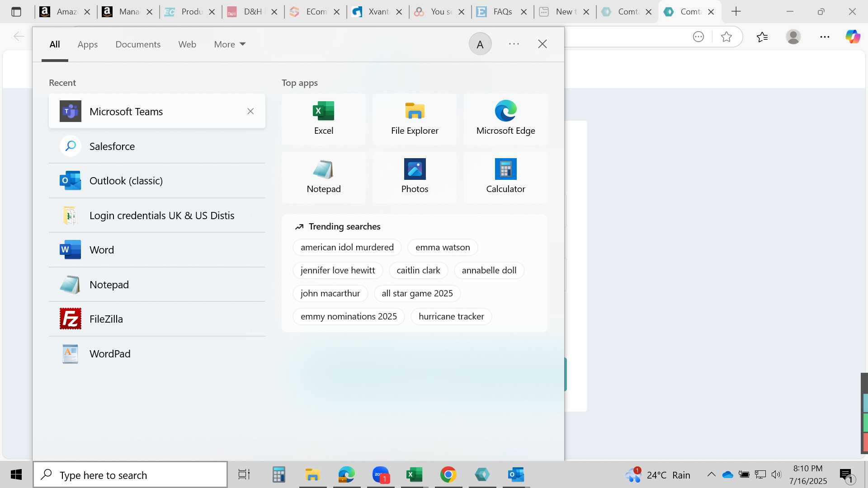
Task: Open volume control in tray
Action: click(776, 474)
